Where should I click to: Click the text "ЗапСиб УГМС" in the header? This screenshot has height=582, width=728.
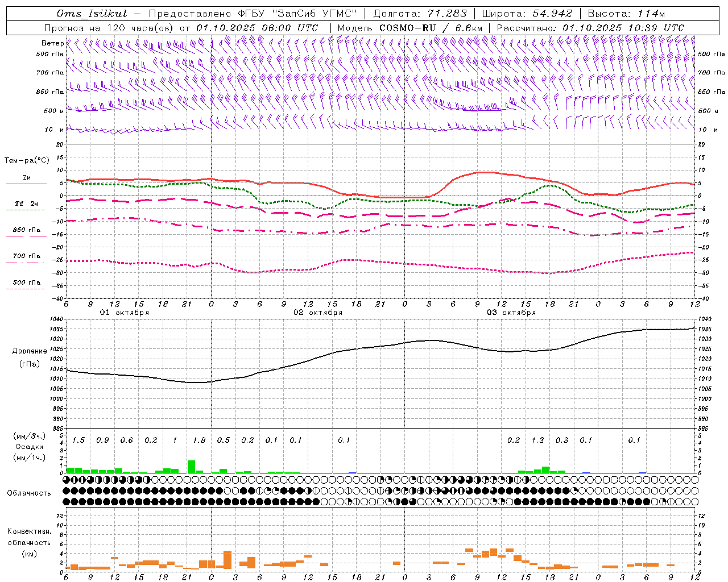[x=315, y=14]
